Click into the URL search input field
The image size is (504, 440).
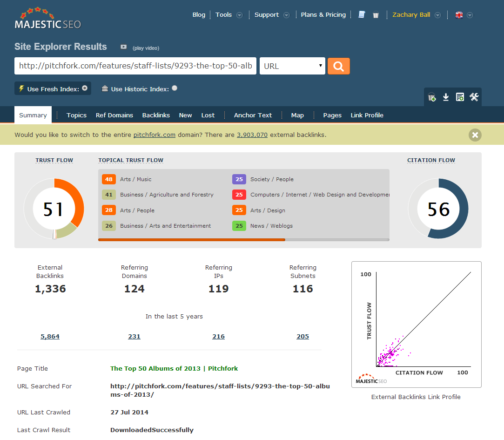pyautogui.click(x=135, y=66)
